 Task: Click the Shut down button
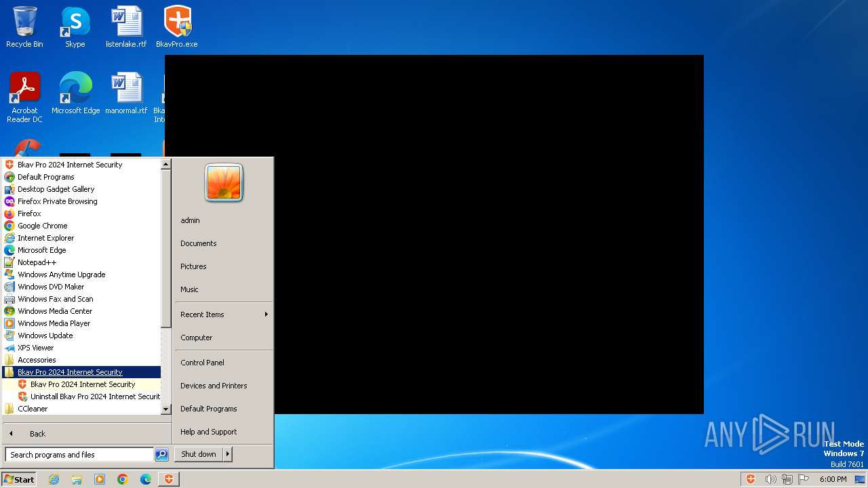[199, 454]
